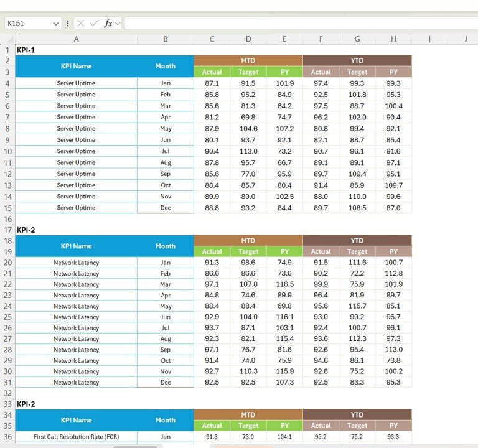Open the dropdown arrow next to fx
The image size is (478, 448).
(118, 23)
